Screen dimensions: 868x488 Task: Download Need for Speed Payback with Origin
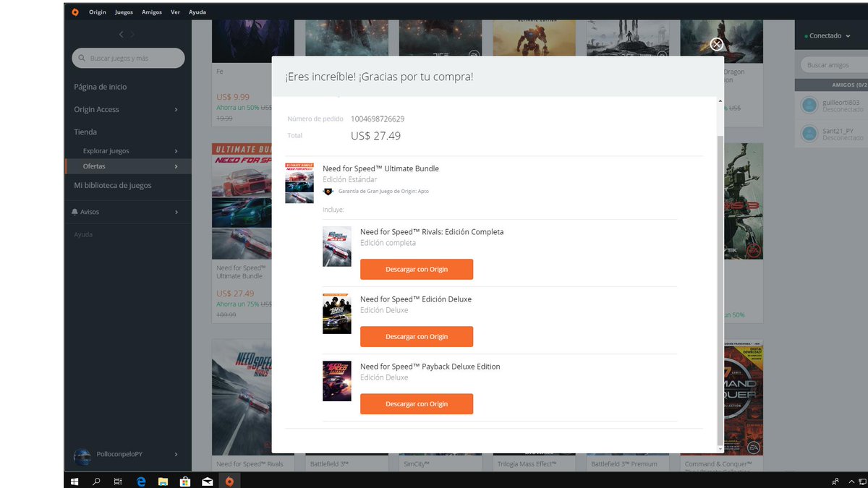pos(417,404)
